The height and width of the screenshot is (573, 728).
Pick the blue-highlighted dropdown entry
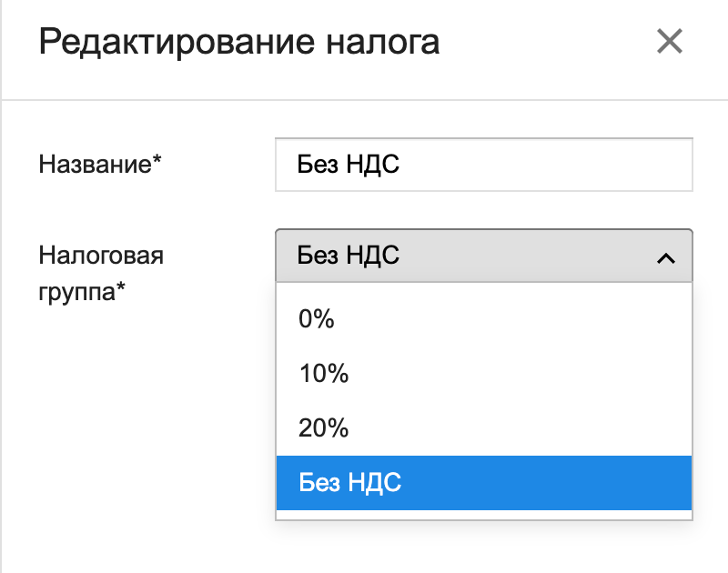coord(483,483)
